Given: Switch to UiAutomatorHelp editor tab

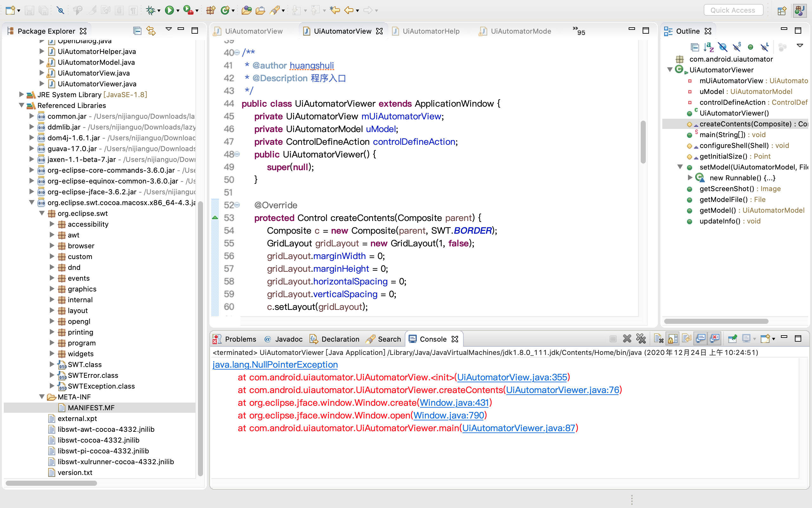Looking at the screenshot, I should click(x=431, y=31).
